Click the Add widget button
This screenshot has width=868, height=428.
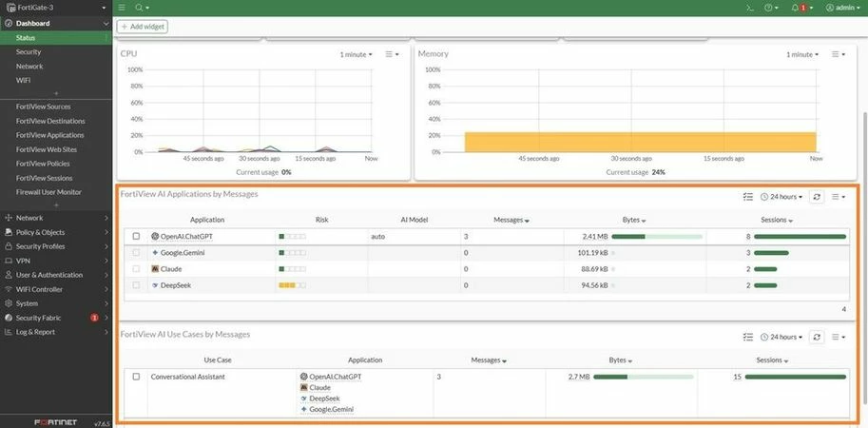pyautogui.click(x=143, y=27)
